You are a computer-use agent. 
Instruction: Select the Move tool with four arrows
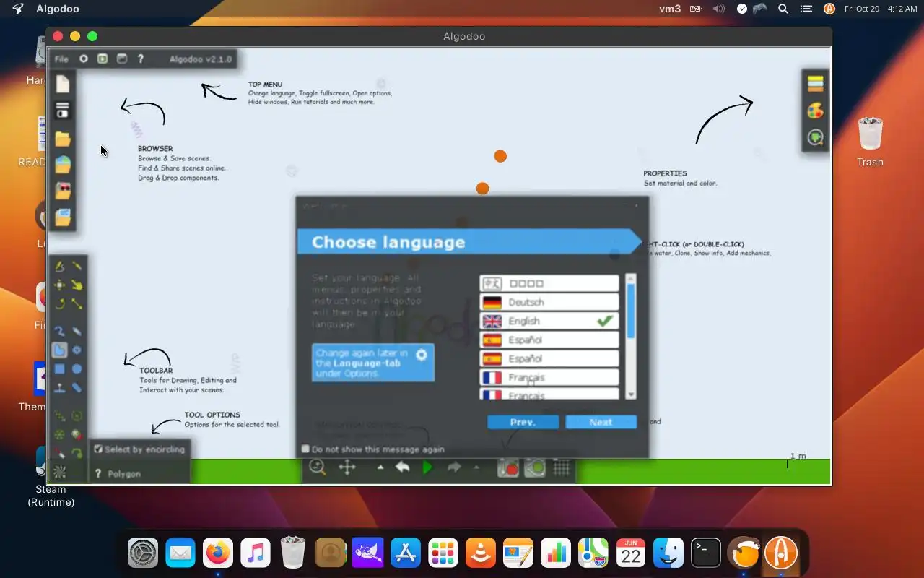tap(60, 285)
